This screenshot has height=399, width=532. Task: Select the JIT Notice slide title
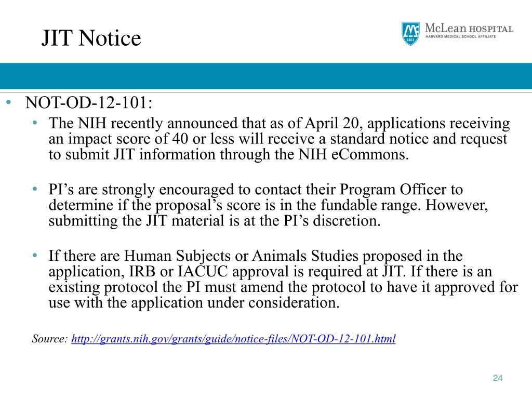[91, 38]
